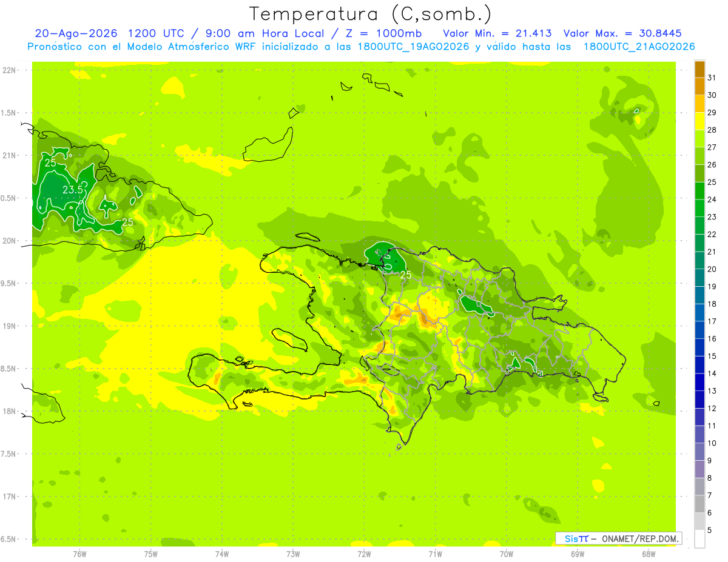
Task: Click the "18N" latitude label
Action: pyautogui.click(x=8, y=411)
